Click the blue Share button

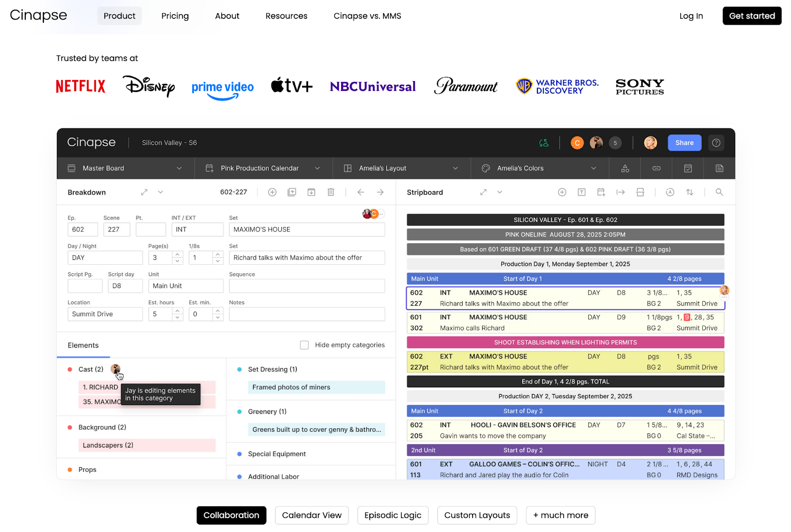pos(685,143)
